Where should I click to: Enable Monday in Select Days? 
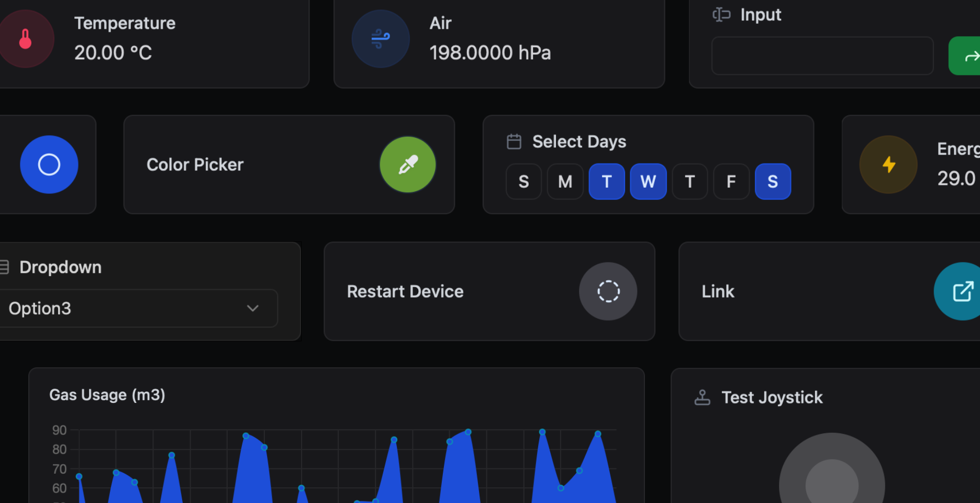(565, 182)
